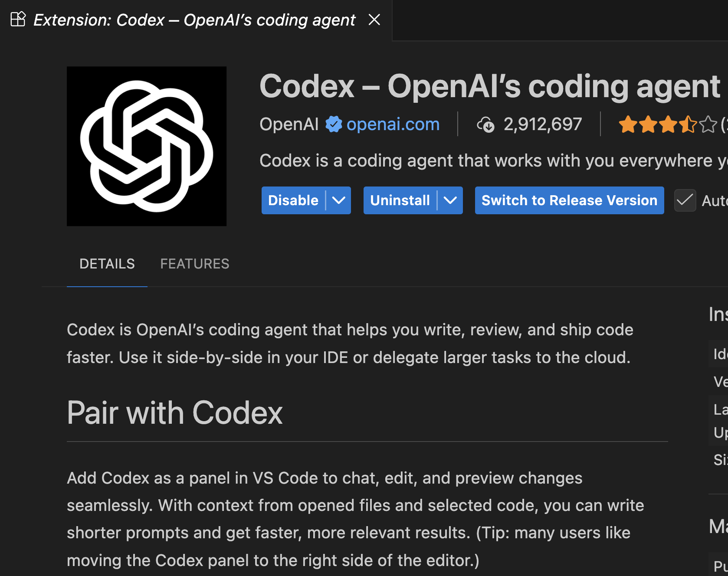Screen dimensions: 728x576
Task: Open the openai.com publisher link
Action: point(393,124)
